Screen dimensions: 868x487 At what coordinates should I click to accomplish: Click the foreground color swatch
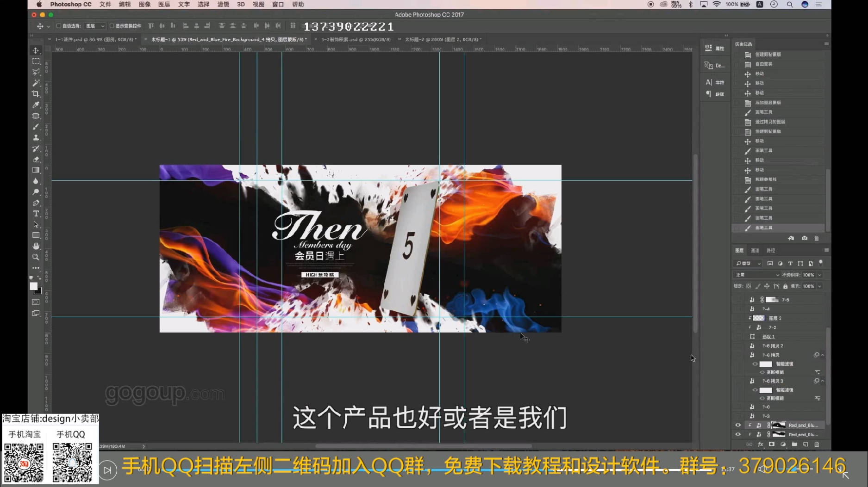(33, 286)
